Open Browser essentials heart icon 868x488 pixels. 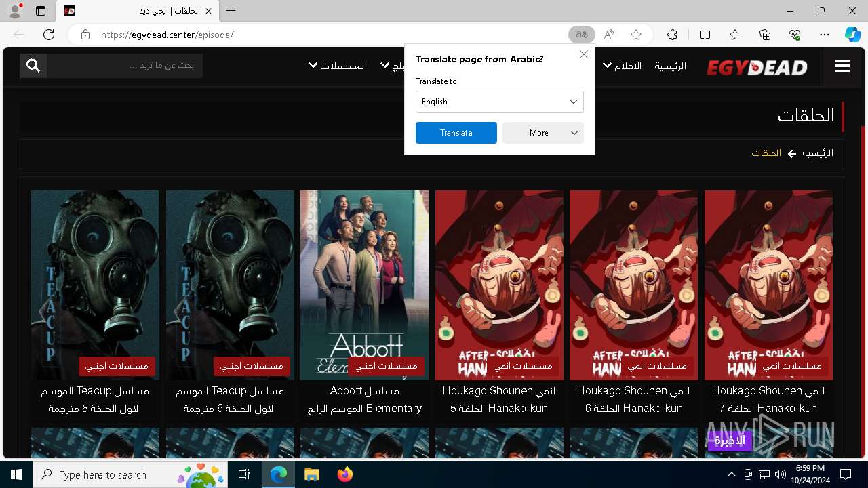tap(795, 35)
